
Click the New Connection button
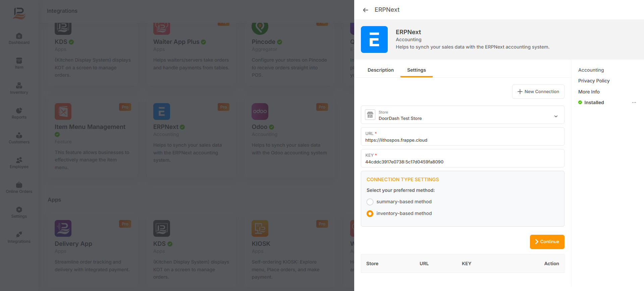pos(538,92)
